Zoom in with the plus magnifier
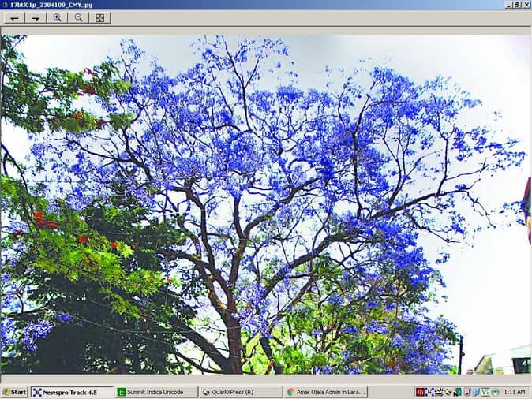Viewport: 532px width, 399px height. (58, 17)
